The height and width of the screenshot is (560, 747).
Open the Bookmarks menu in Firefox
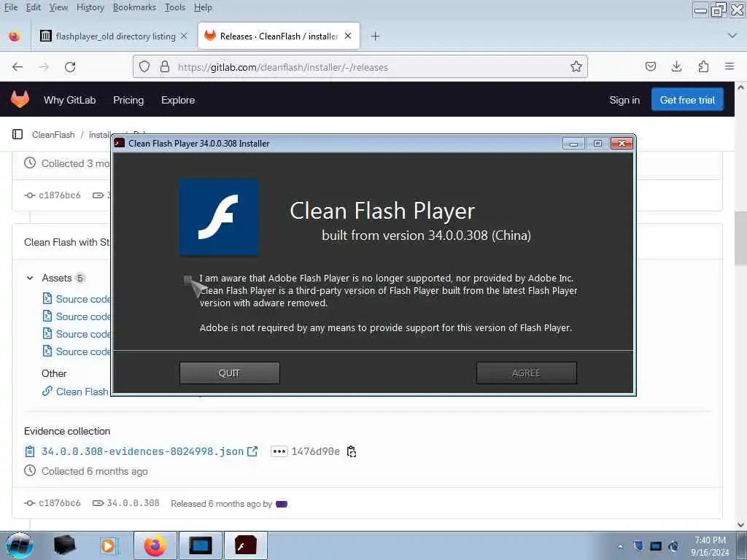pos(134,7)
